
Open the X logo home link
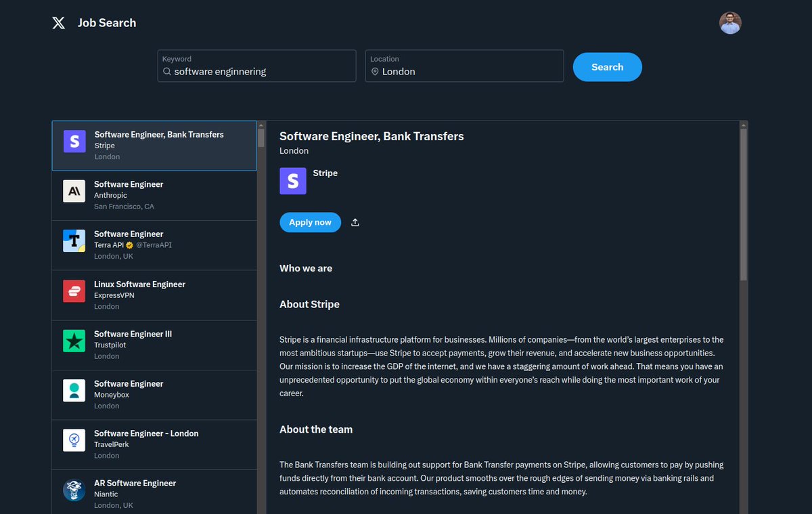coord(59,23)
